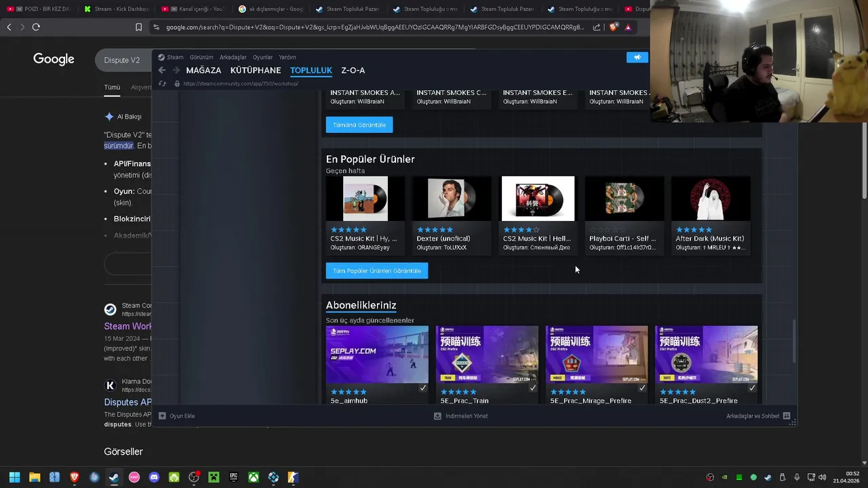Image resolution: width=868 pixels, height=488 pixels.
Task: Open Discord from taskbar
Action: click(x=154, y=477)
